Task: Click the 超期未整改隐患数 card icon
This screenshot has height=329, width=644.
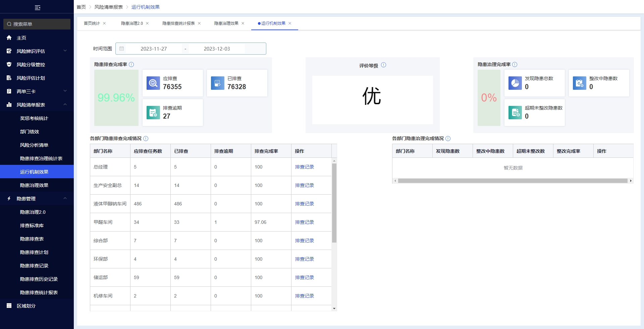Action: (x=515, y=113)
